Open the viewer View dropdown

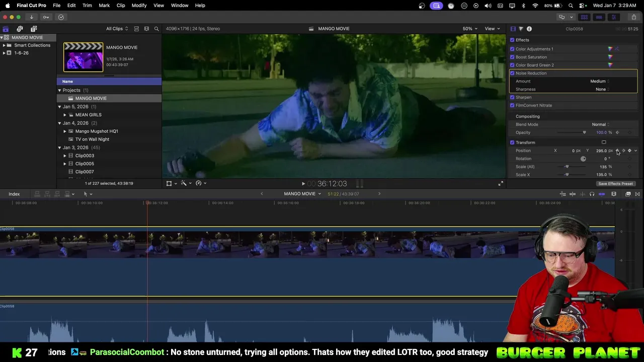[x=492, y=29]
